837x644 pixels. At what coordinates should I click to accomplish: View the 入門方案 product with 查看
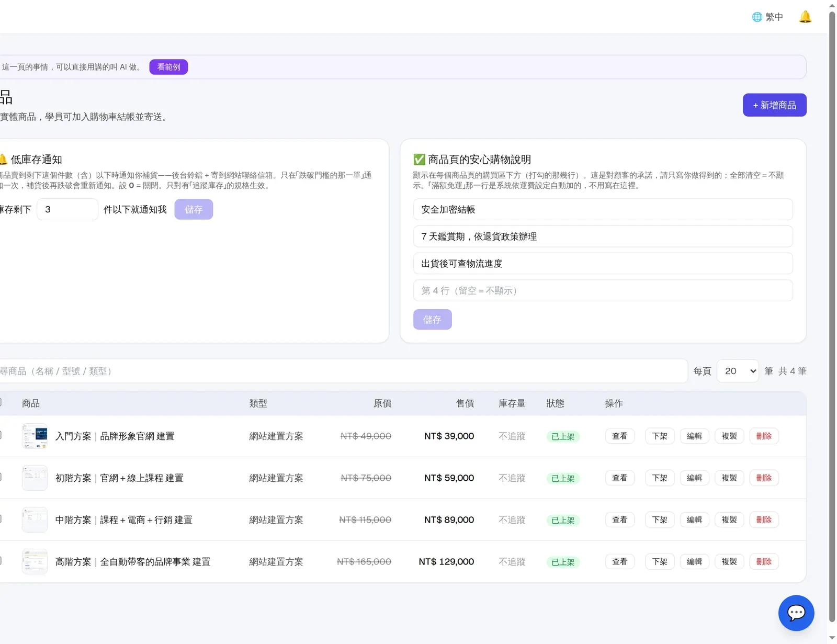(x=620, y=436)
